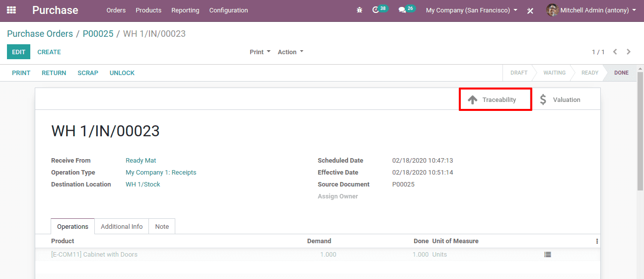Screen dimensions: 644x279
Task: Open conversations chat icon with 26 badge
Action: [407, 9]
